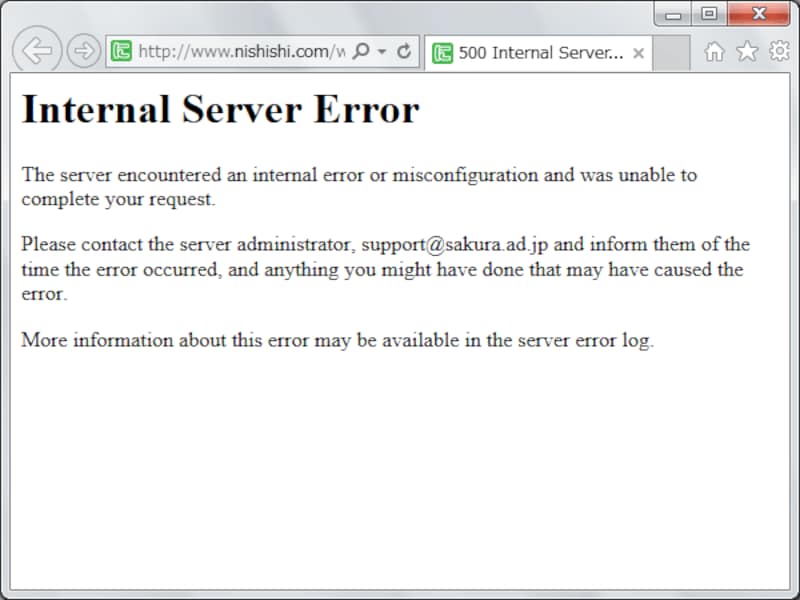Open a new tab with the blank tab button

pyautogui.click(x=671, y=53)
